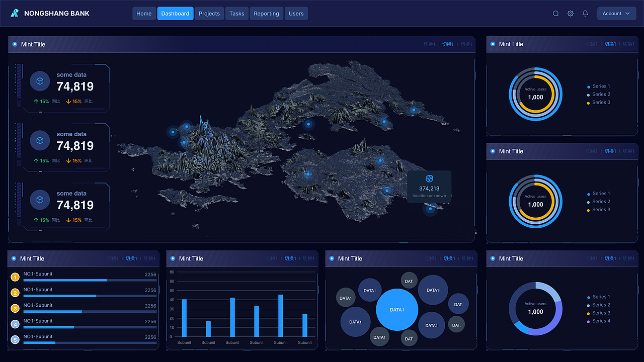Click the tallest bar in the bar chart
Viewport: 644px width, 362px height.
pos(281,316)
